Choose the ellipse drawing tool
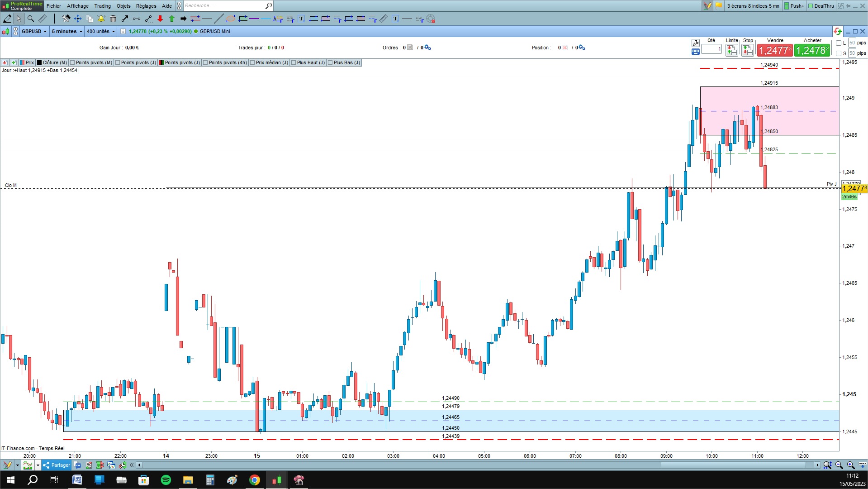Image resolution: width=868 pixels, height=489 pixels. (231, 19)
